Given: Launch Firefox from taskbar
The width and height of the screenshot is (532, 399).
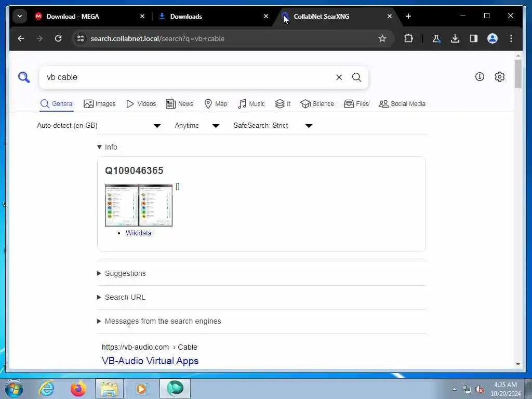Looking at the screenshot, I should (x=78, y=389).
